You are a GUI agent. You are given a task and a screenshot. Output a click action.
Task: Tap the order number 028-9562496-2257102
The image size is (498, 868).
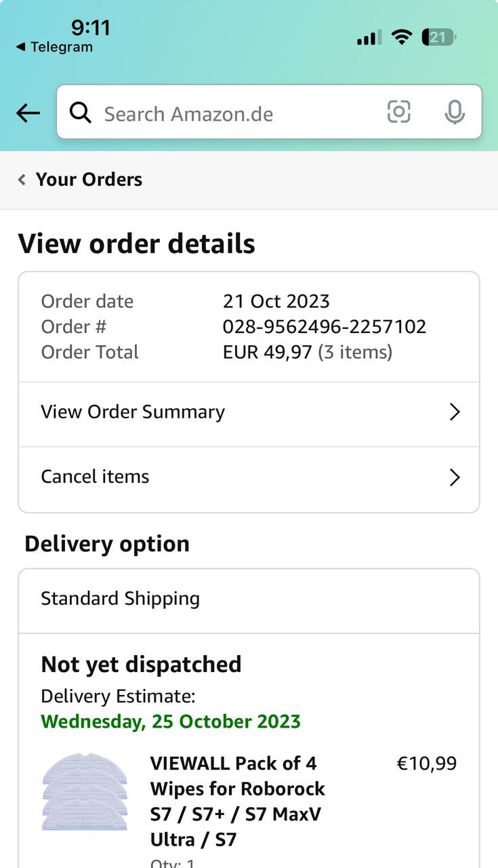pyautogui.click(x=325, y=327)
